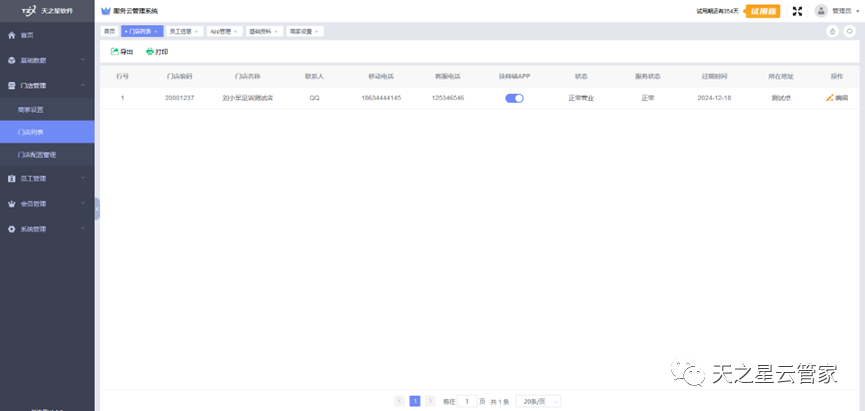Click the 首页 home icon in sidebar
The width and height of the screenshot is (865, 411).
[x=12, y=35]
